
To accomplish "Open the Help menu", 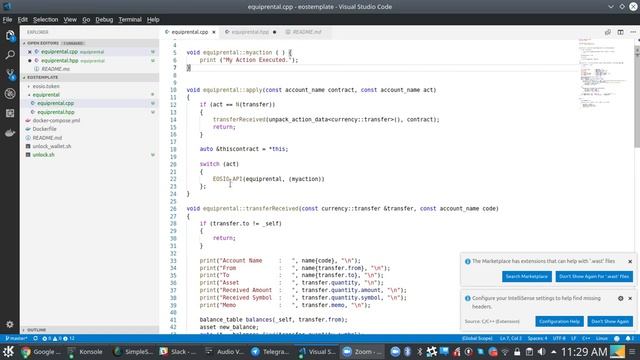I will point(153,20).
